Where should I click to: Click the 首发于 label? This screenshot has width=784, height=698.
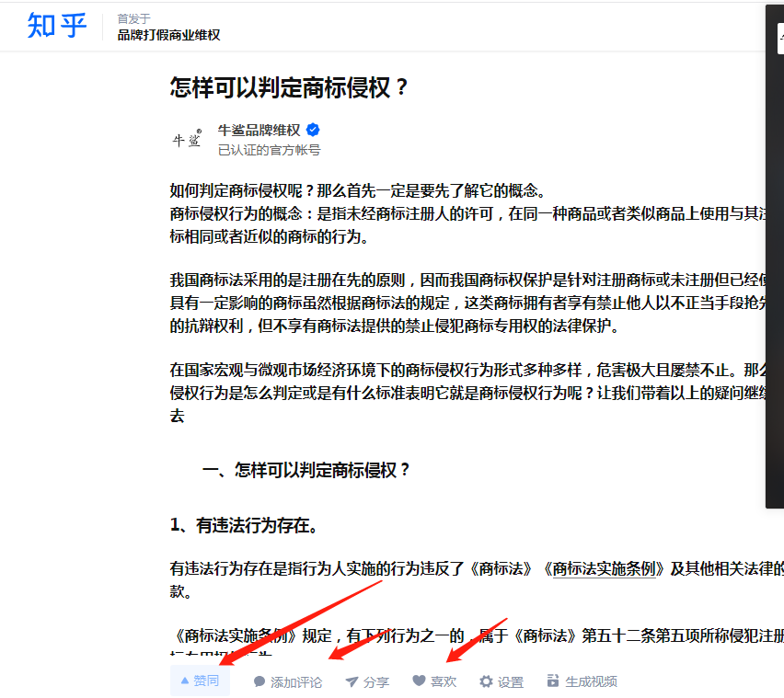pos(133,19)
